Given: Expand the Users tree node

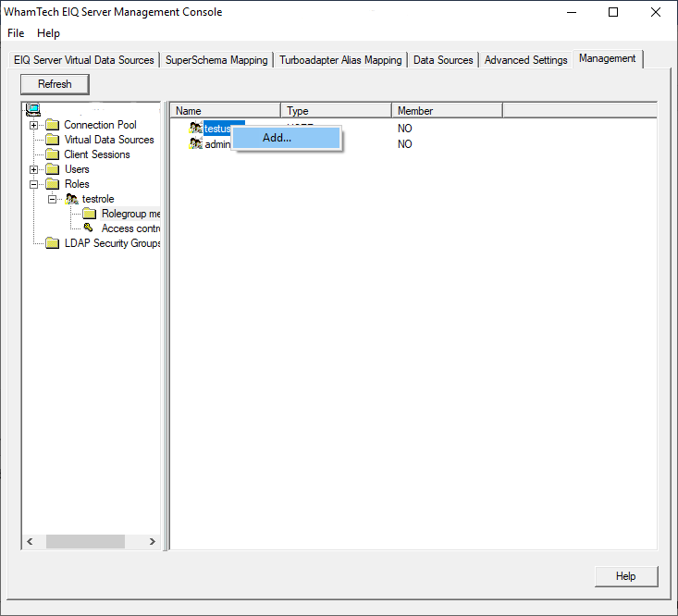Looking at the screenshot, I should tap(34, 169).
